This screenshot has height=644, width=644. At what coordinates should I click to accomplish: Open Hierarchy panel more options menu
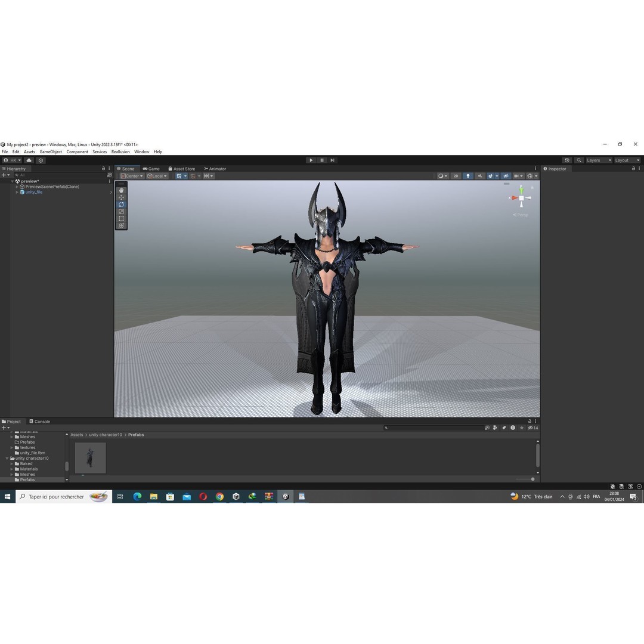click(109, 168)
